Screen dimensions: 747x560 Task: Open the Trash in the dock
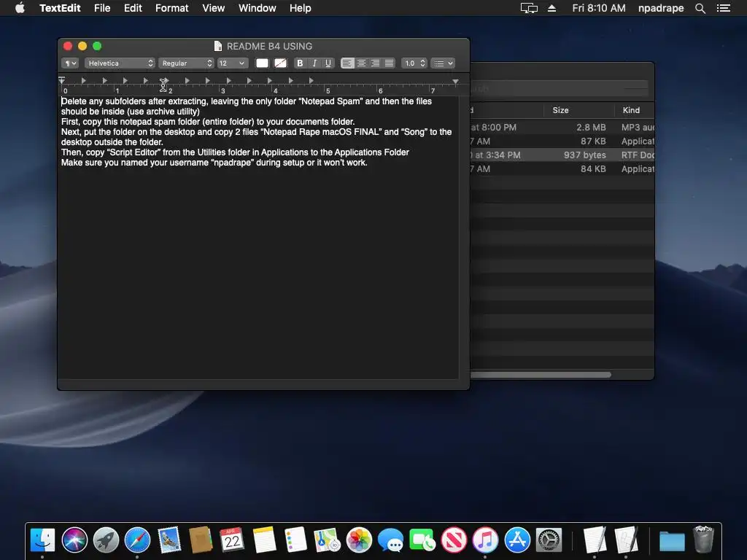(704, 539)
